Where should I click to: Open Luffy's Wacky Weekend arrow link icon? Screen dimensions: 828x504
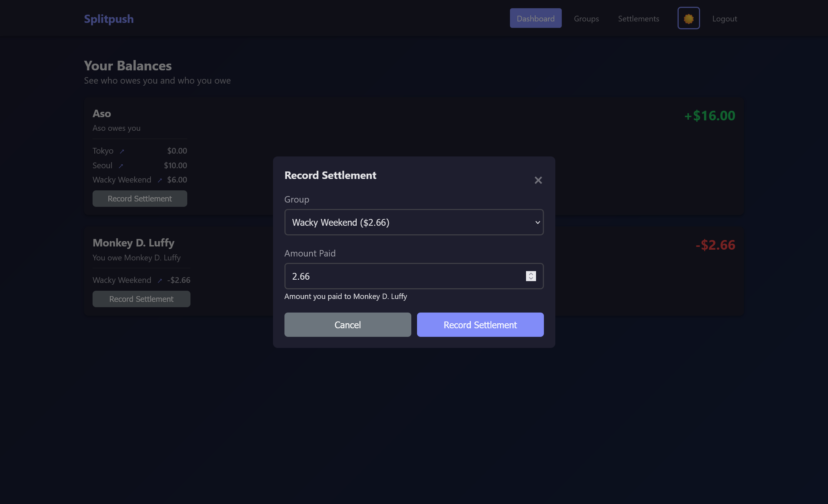160,281
